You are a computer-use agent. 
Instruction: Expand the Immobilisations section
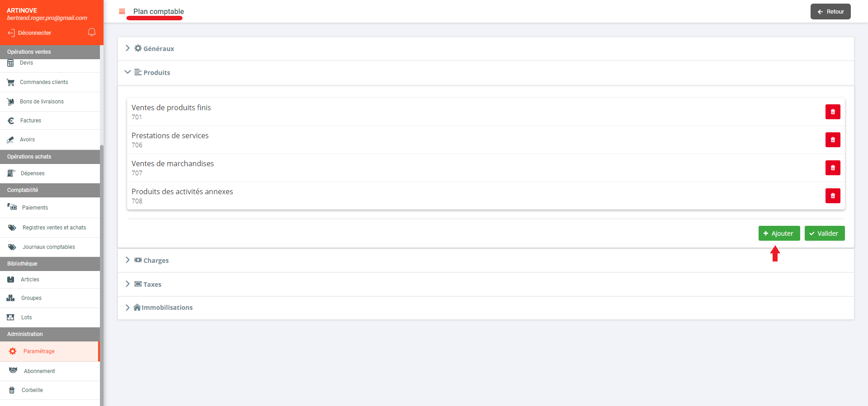[x=127, y=308]
